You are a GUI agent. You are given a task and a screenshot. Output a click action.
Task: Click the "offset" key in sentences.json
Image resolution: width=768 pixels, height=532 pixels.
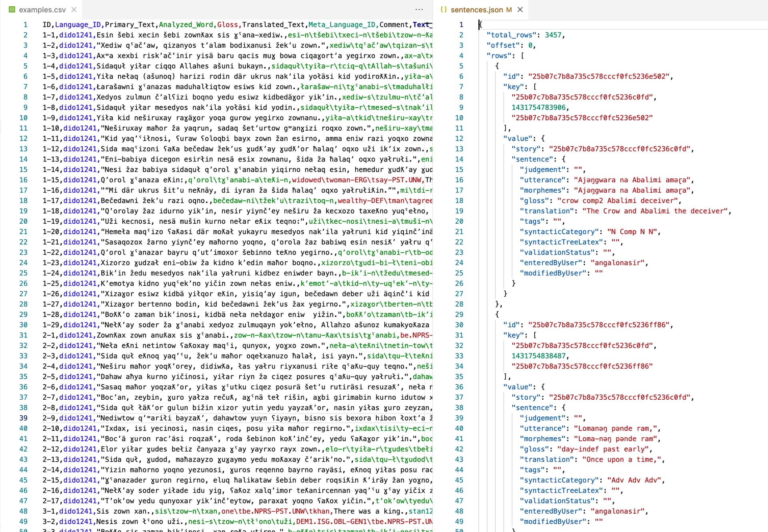click(503, 46)
